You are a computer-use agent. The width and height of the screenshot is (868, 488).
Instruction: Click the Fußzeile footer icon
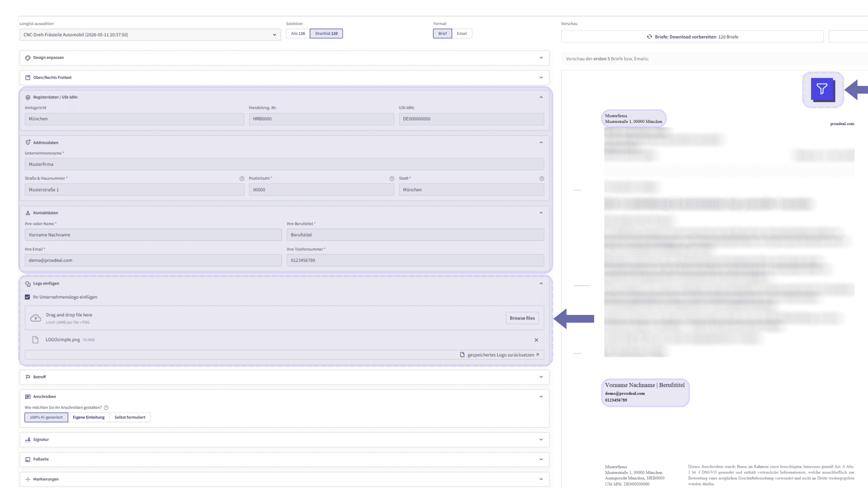click(x=28, y=459)
